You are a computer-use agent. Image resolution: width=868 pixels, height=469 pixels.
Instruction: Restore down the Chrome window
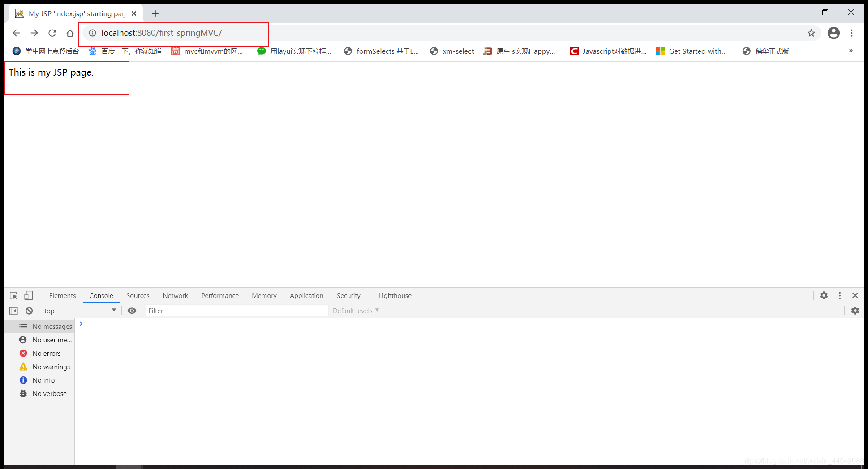825,13
